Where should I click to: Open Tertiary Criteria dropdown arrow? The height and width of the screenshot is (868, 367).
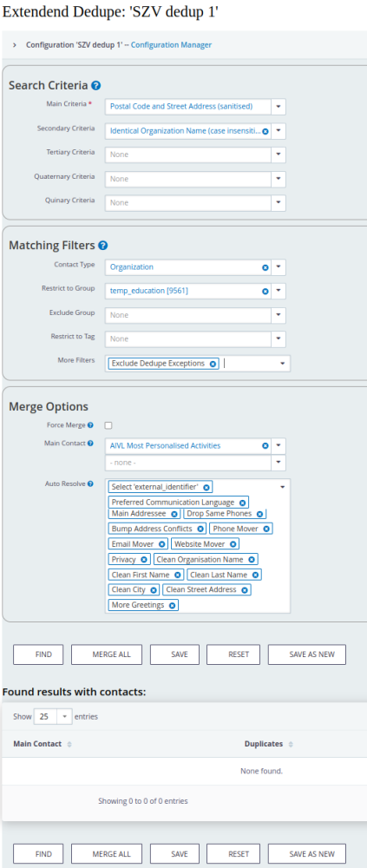click(x=279, y=155)
